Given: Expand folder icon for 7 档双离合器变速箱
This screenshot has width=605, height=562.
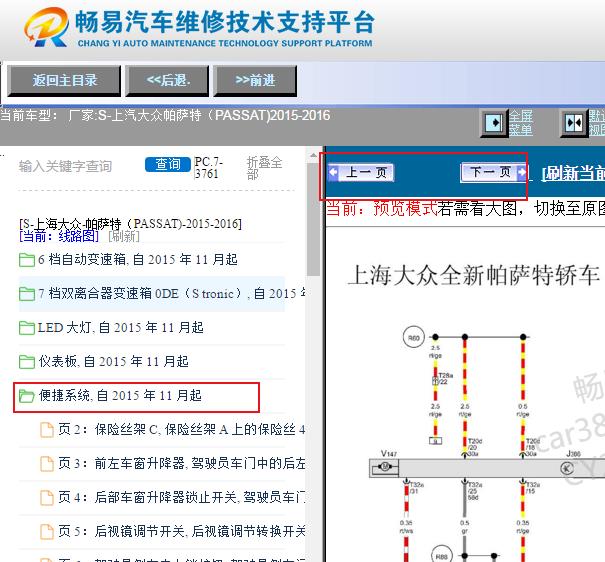Looking at the screenshot, I should point(27,294).
